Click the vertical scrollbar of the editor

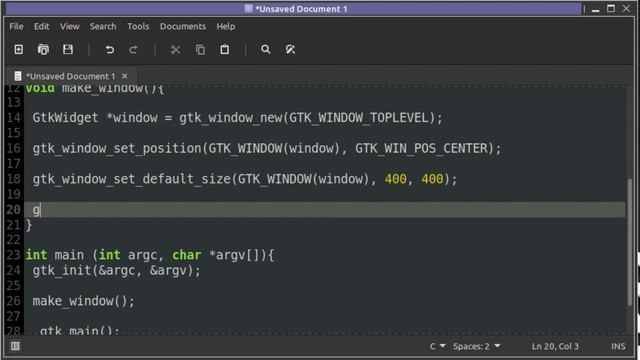[x=630, y=243]
